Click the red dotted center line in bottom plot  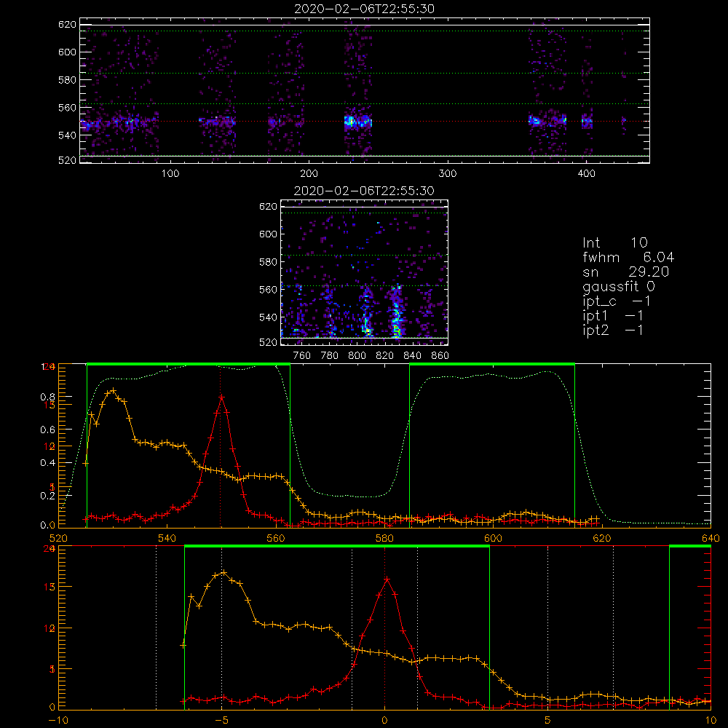pyautogui.click(x=384, y=628)
